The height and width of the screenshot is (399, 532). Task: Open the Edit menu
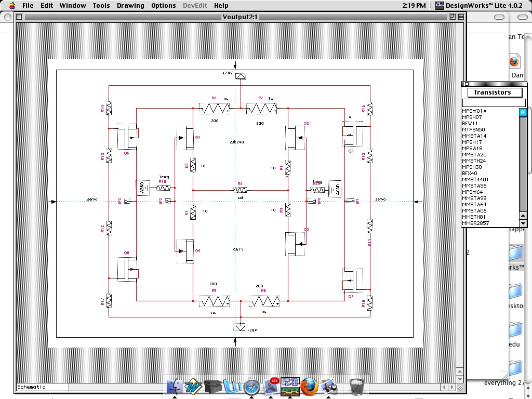pos(47,5)
